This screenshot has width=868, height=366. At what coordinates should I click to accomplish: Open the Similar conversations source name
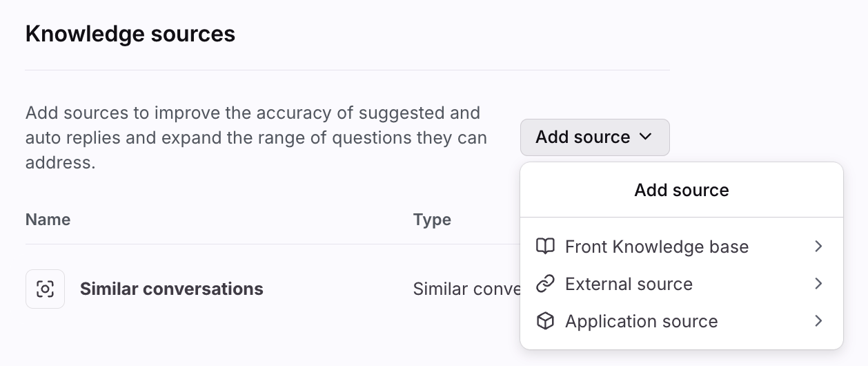point(171,289)
